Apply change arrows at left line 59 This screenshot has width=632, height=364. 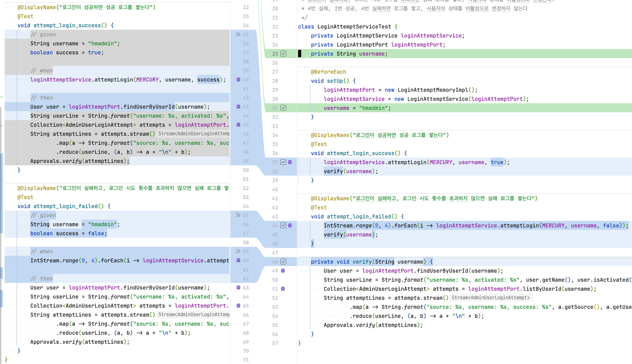pyautogui.click(x=238, y=251)
